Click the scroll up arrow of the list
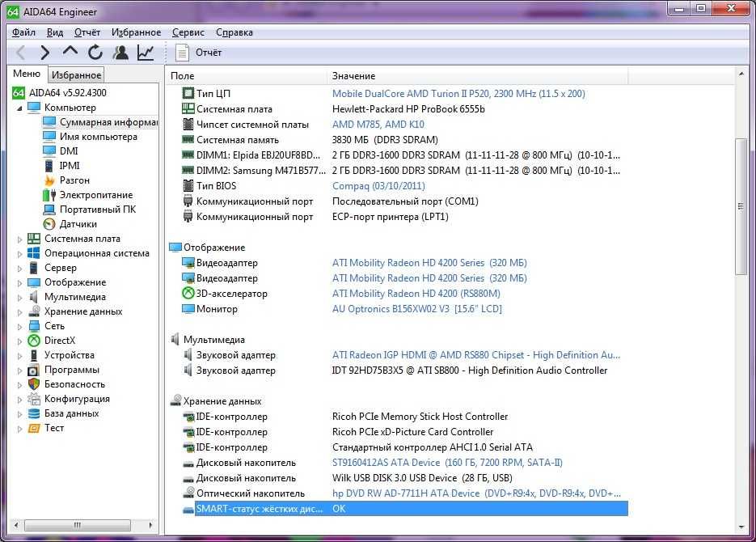Image resolution: width=756 pixels, height=542 pixels. click(x=741, y=74)
